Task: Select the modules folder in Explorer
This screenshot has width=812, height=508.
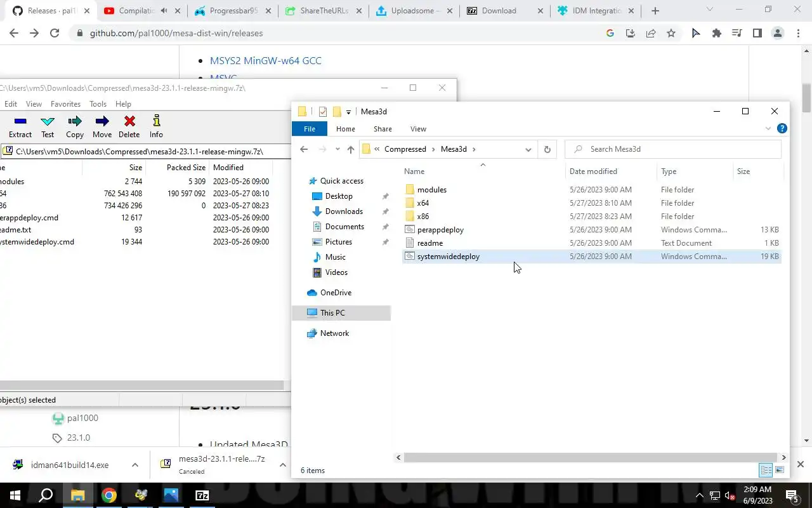Action: click(432, 190)
